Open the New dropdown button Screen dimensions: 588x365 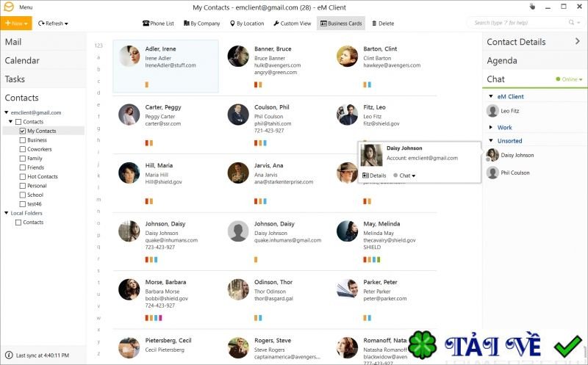tap(16, 24)
